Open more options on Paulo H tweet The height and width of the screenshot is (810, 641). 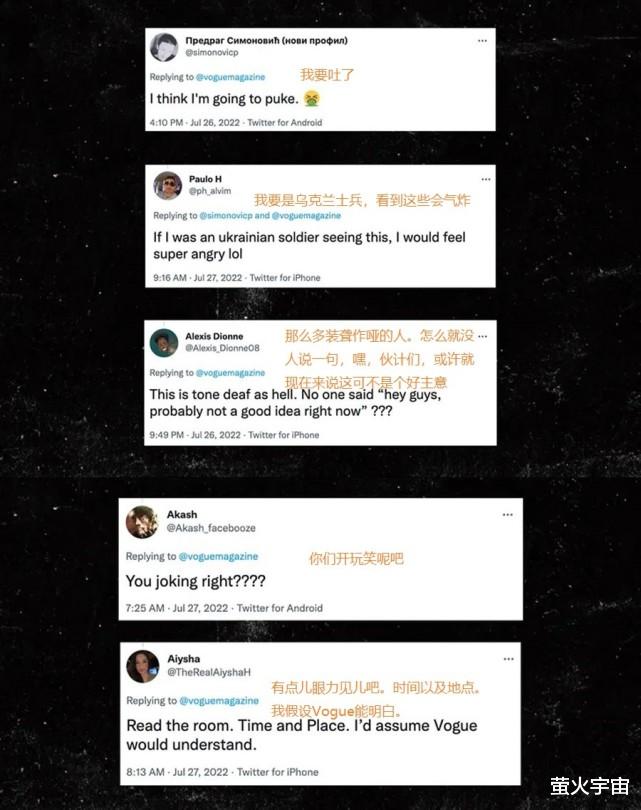(486, 179)
